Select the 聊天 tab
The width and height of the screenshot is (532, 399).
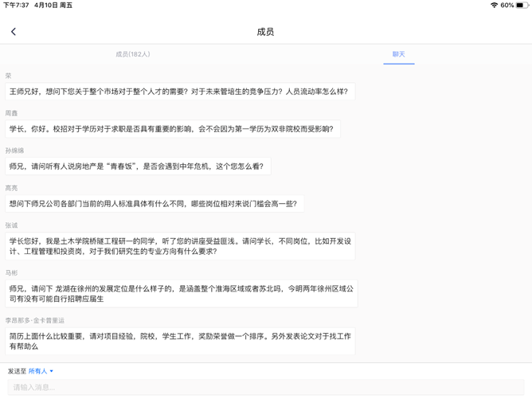point(398,54)
